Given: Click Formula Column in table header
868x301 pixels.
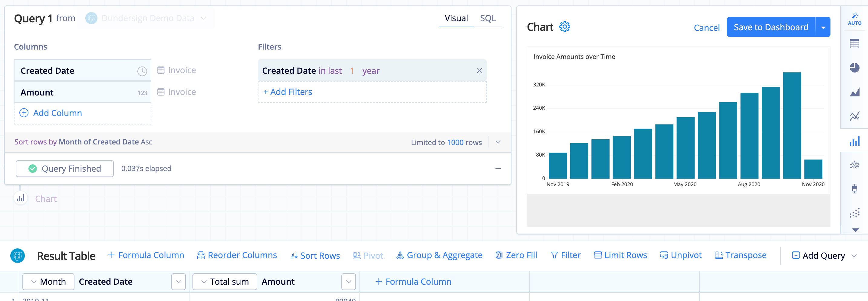Looking at the screenshot, I should tap(413, 281).
